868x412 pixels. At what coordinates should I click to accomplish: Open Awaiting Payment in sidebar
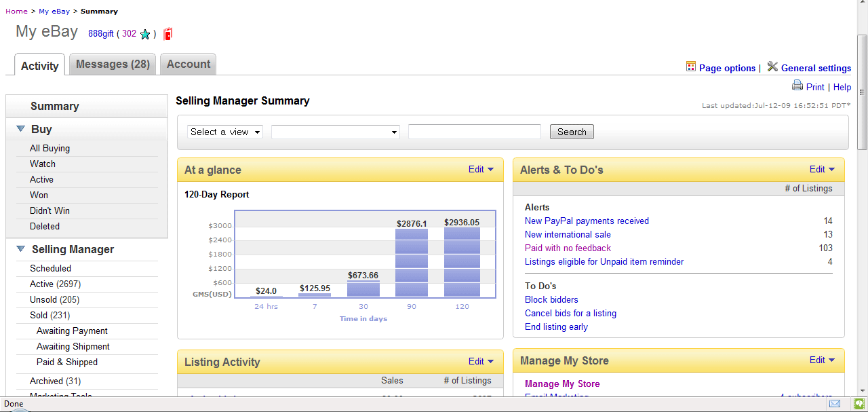click(x=72, y=331)
